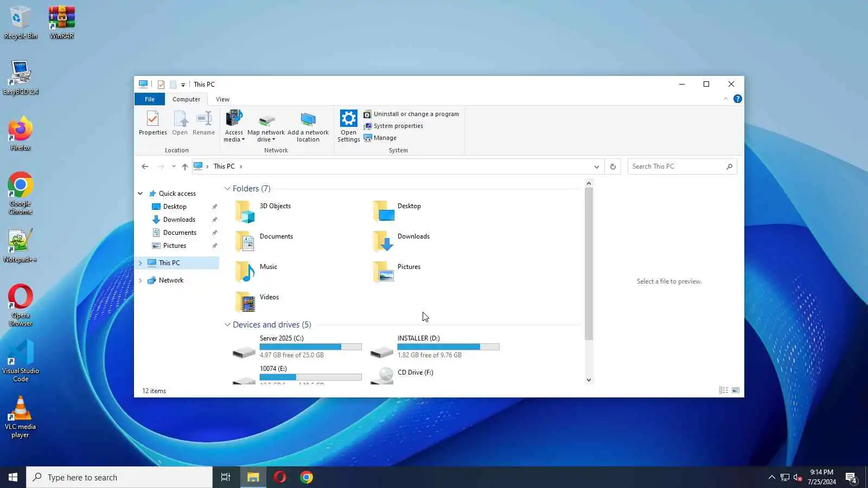Open address bar history dropdown
Viewport: 868px width, 488px height.
[596, 166]
